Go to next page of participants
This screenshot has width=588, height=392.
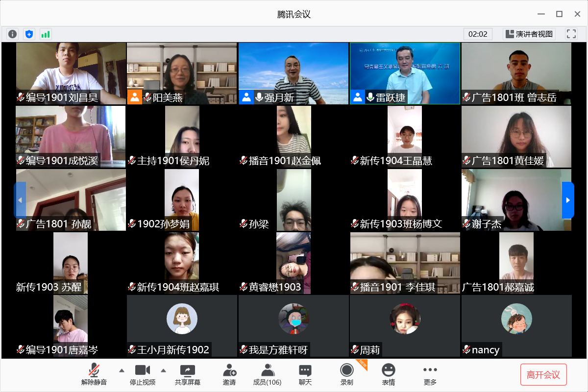click(567, 200)
